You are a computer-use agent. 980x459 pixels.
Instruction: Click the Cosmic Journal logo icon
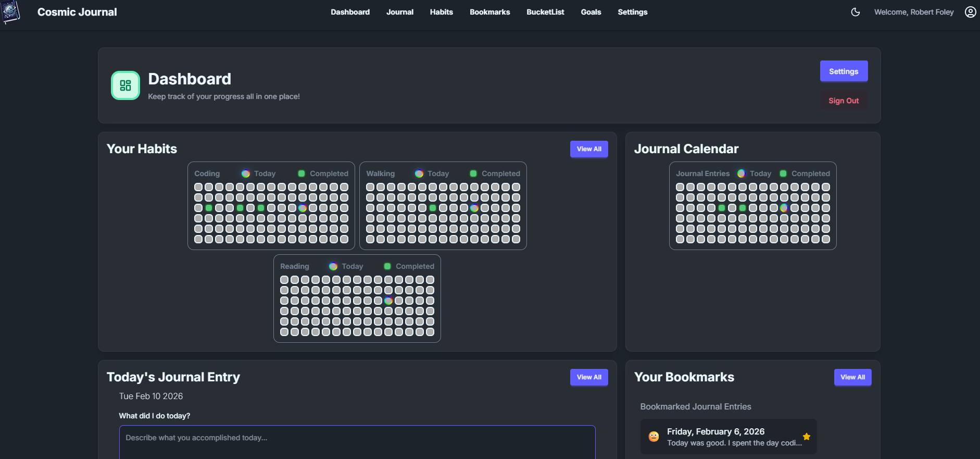[x=10, y=12]
